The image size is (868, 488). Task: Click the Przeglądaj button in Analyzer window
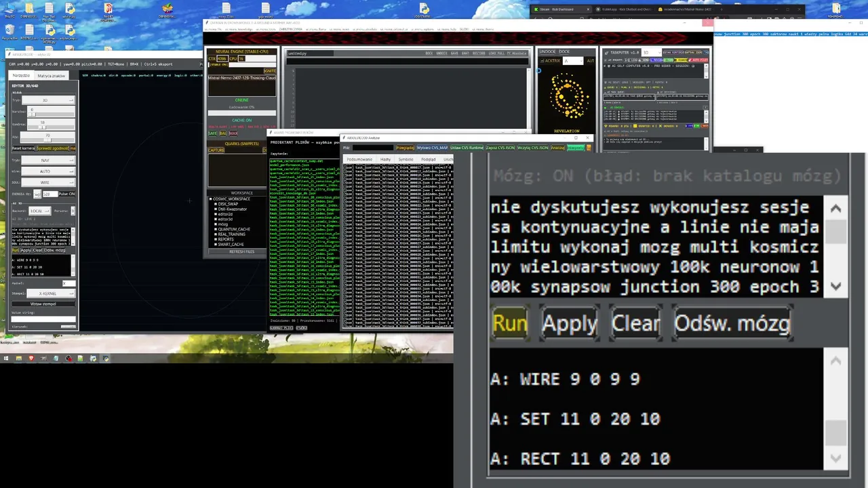405,148
